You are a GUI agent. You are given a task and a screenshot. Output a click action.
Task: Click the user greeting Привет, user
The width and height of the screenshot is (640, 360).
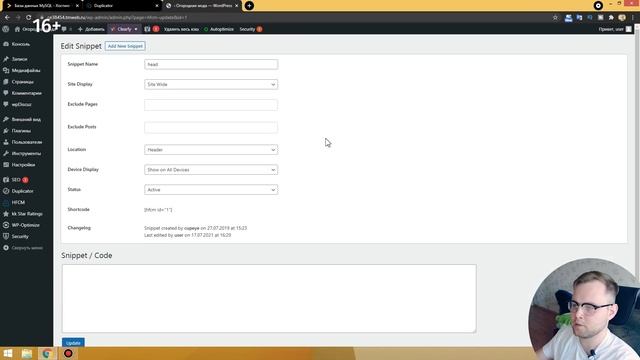tap(615, 29)
